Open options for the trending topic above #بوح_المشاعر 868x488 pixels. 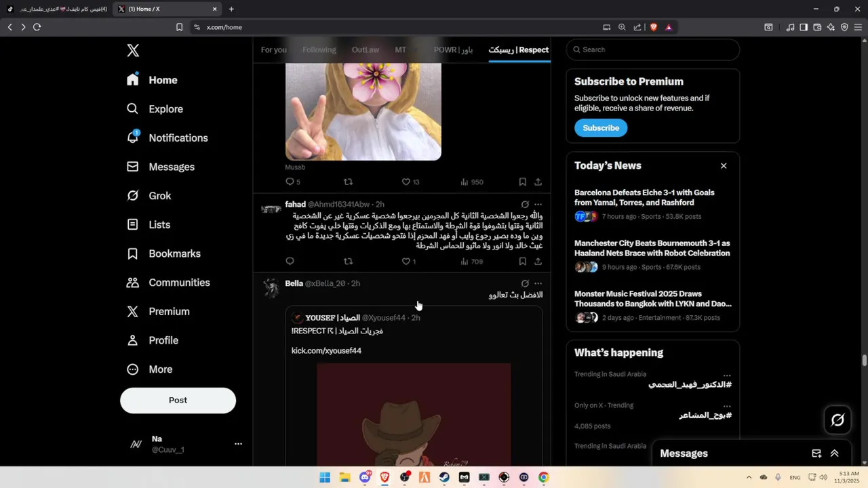(727, 406)
